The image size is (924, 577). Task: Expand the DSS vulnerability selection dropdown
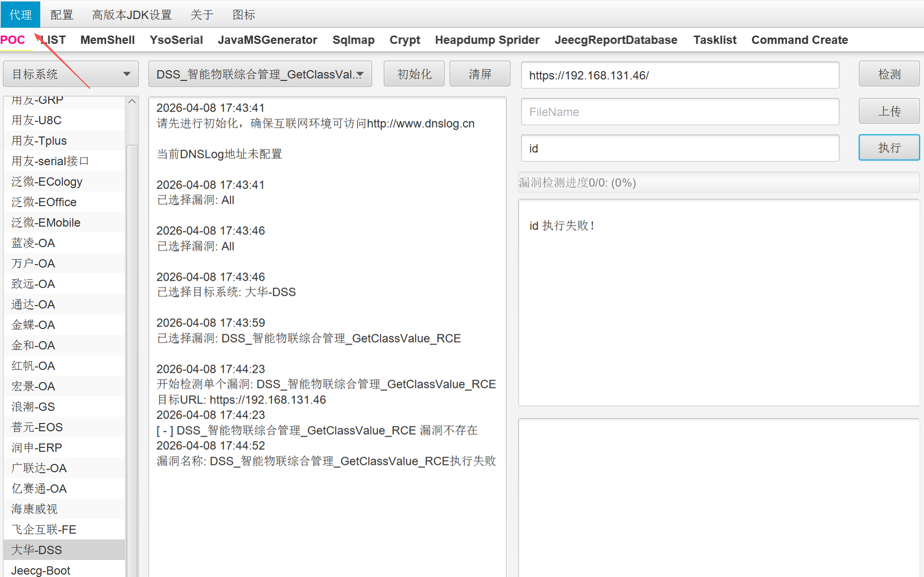260,74
